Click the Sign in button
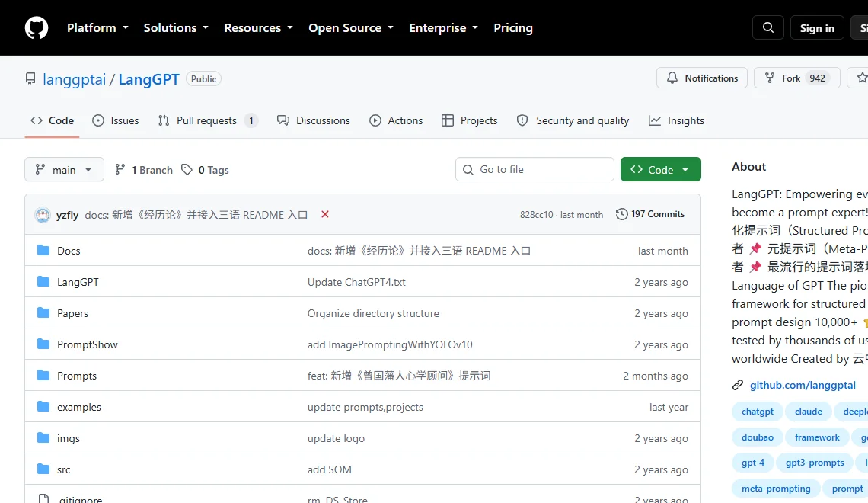 pyautogui.click(x=817, y=27)
